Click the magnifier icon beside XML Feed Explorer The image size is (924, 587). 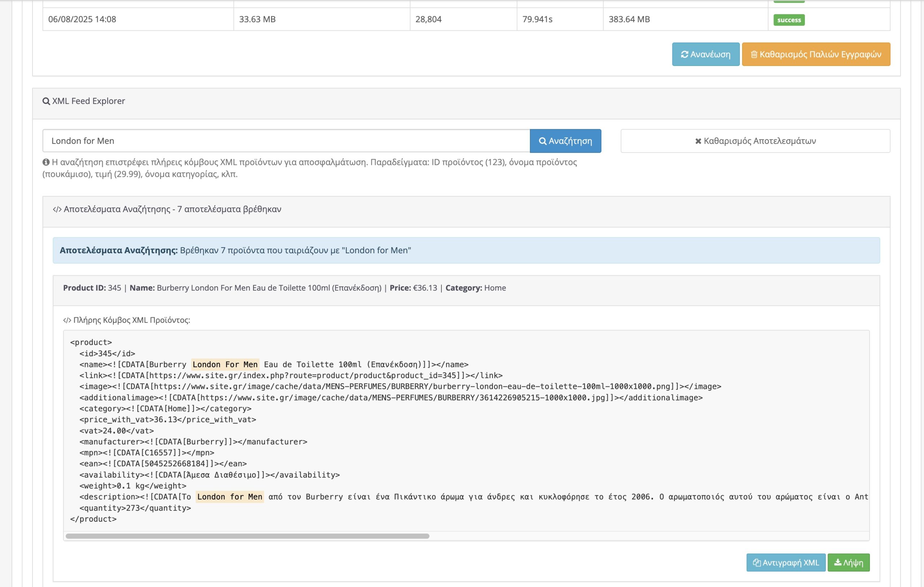coord(46,101)
